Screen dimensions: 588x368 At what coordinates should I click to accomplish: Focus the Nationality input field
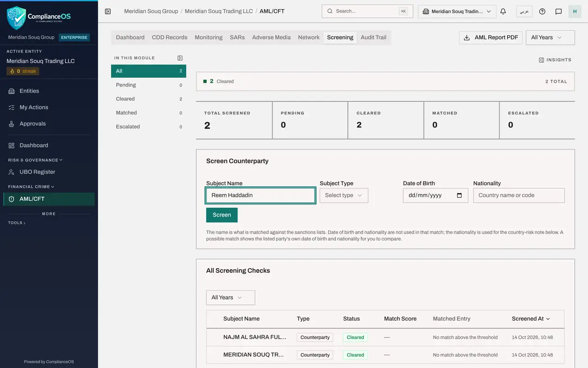519,195
